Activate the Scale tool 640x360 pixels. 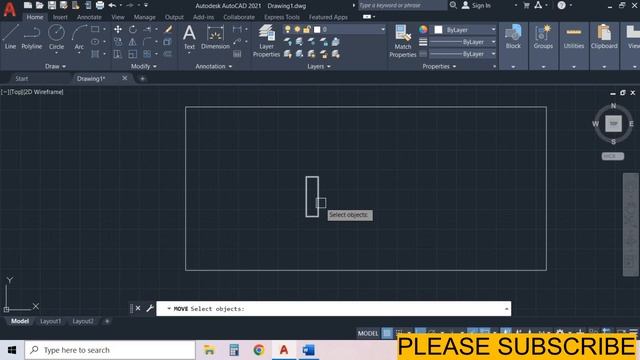click(x=133, y=54)
